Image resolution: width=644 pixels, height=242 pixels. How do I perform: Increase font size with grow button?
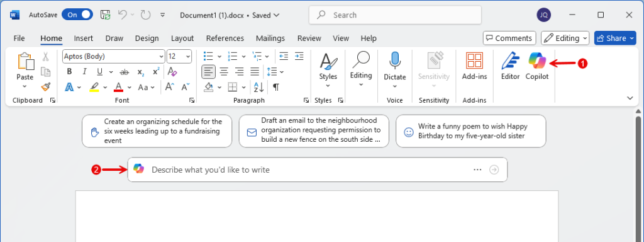[169, 87]
